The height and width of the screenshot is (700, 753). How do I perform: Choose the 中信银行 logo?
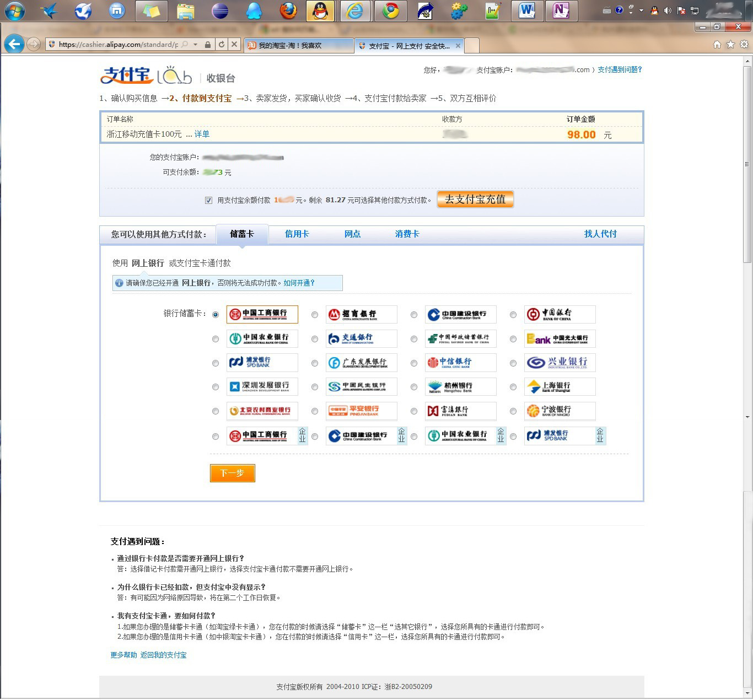coord(461,363)
